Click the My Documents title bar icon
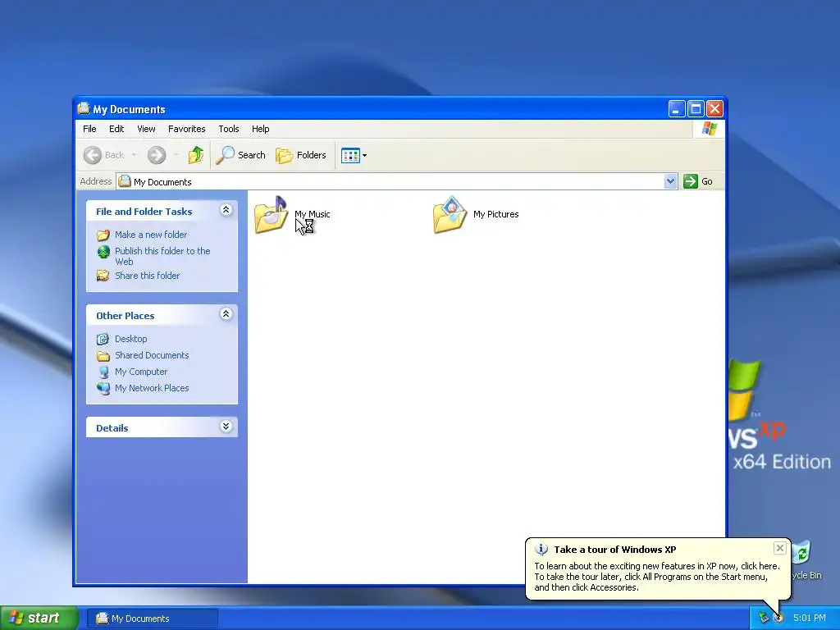 point(84,109)
